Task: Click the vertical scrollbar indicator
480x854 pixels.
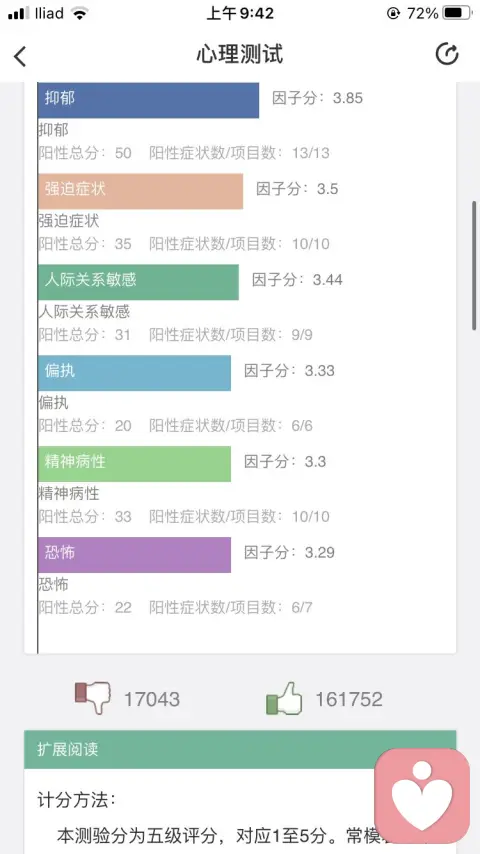Action: (475, 265)
